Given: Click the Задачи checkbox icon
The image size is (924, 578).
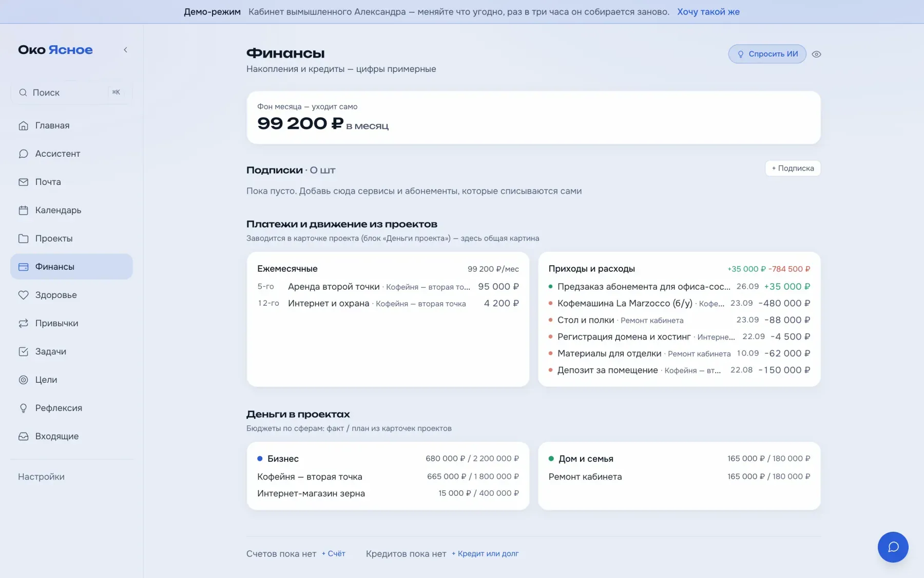Looking at the screenshot, I should (x=23, y=351).
